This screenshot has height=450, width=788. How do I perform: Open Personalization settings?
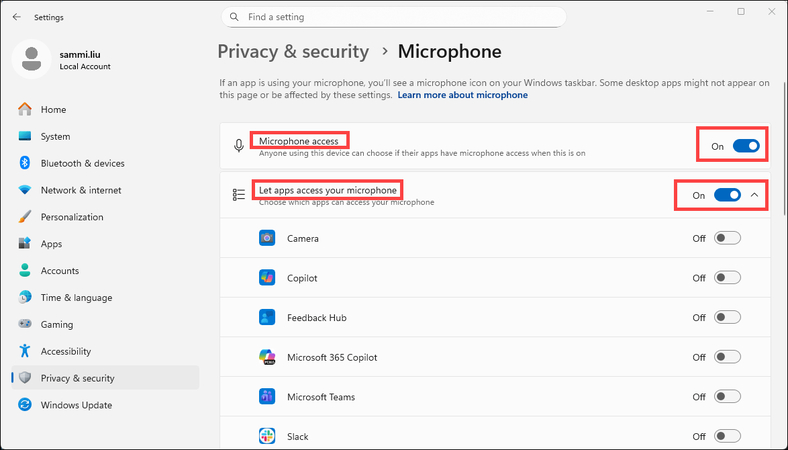105,217
